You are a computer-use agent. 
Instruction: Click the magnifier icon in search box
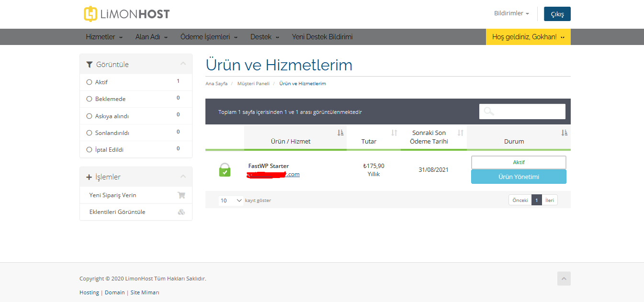pos(489,112)
